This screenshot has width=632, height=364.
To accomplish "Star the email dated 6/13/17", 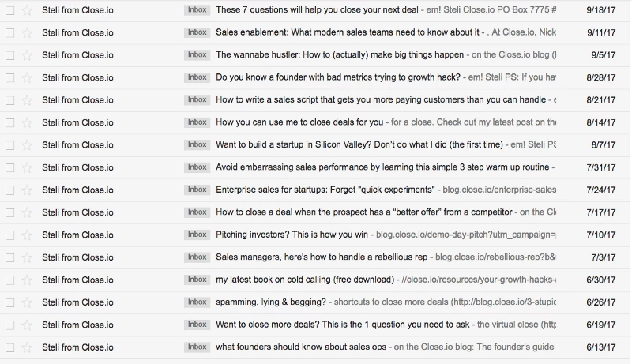I will [x=28, y=347].
